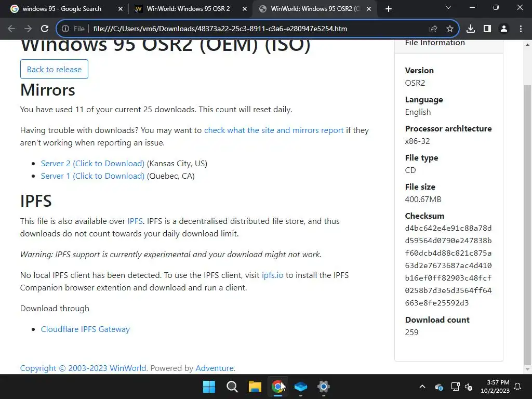This screenshot has width=532, height=399.
Task: Click the x86-32 architecture value
Action: click(417, 141)
